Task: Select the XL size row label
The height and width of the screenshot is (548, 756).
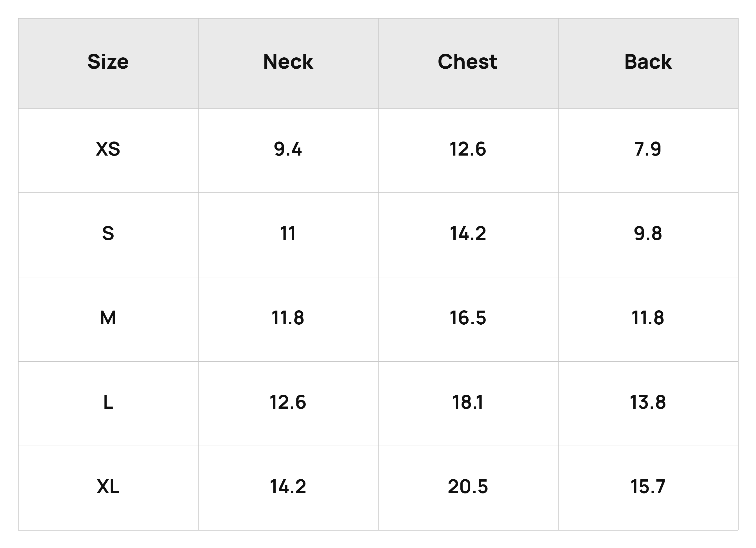Action: [x=108, y=486]
